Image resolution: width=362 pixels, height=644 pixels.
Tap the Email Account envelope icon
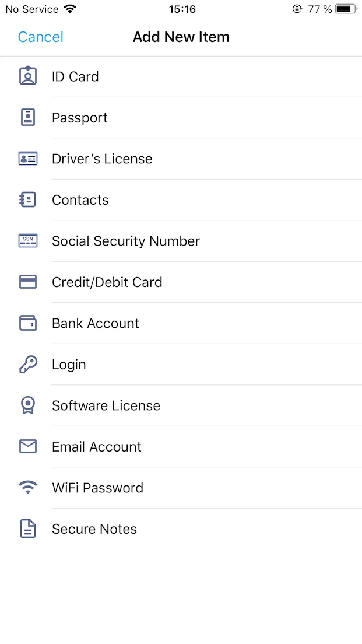pos(27,447)
